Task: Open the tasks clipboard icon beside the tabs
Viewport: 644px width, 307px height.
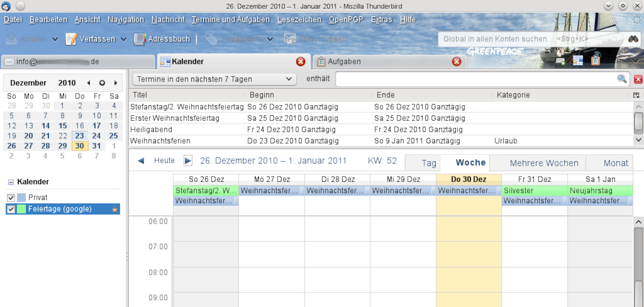Action: pos(596,60)
